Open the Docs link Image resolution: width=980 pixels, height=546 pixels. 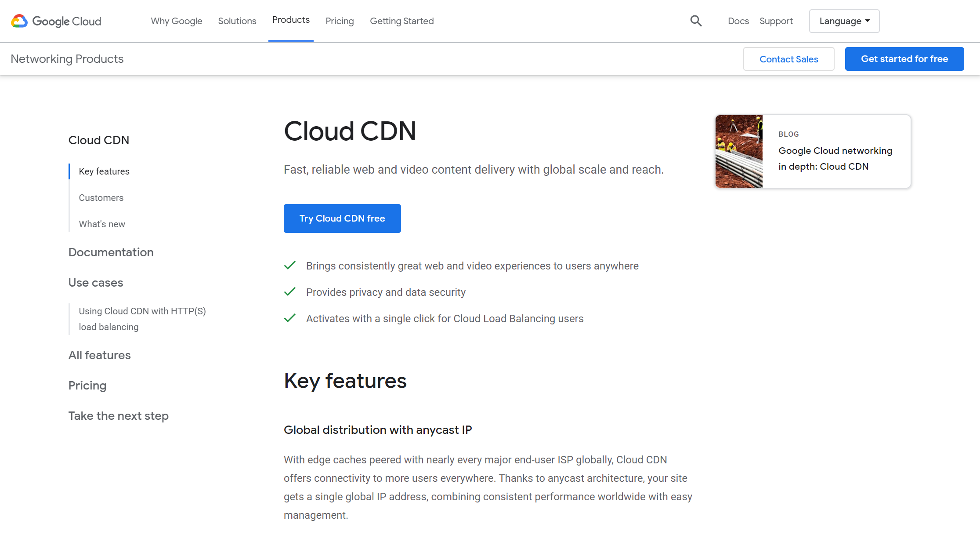coord(738,21)
